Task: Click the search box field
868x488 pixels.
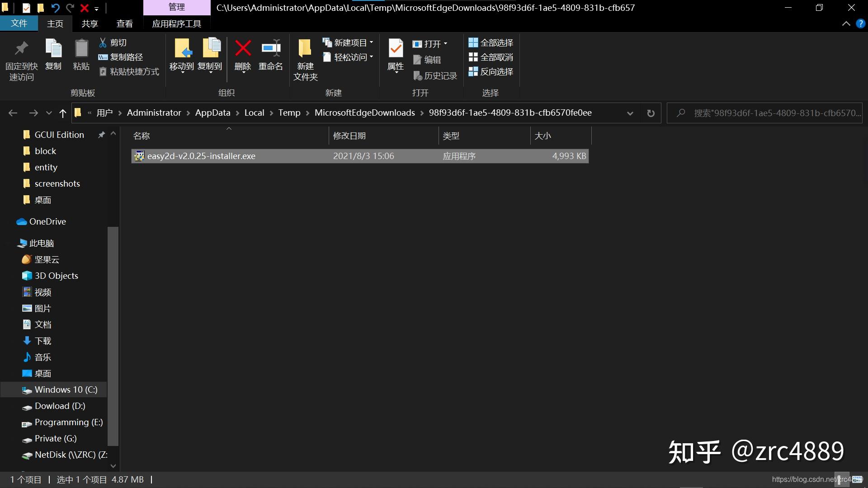Action: point(764,113)
